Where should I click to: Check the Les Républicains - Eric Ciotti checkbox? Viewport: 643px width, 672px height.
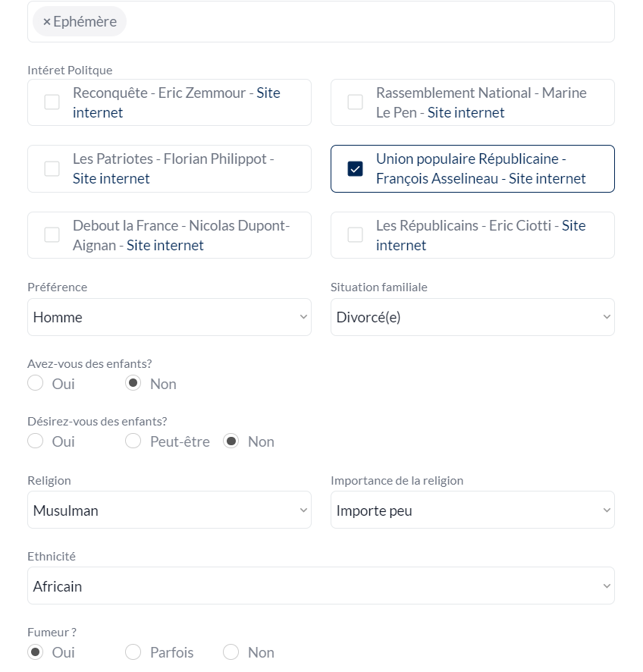pyautogui.click(x=355, y=235)
